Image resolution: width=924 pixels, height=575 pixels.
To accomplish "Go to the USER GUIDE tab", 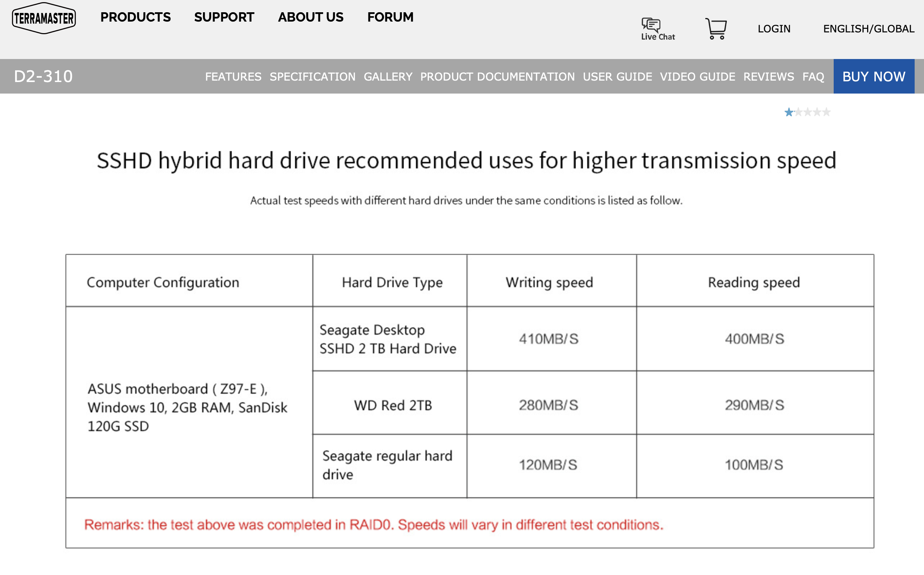I will [x=617, y=77].
